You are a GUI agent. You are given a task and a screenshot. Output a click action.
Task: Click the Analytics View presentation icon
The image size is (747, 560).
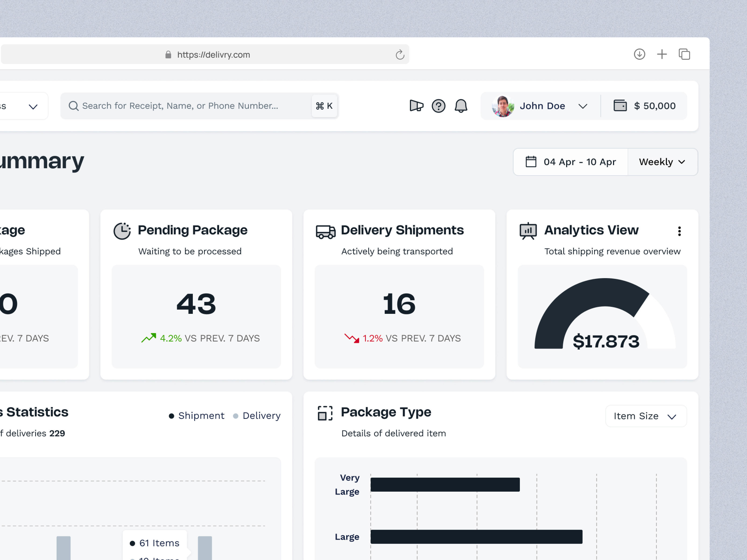click(528, 231)
